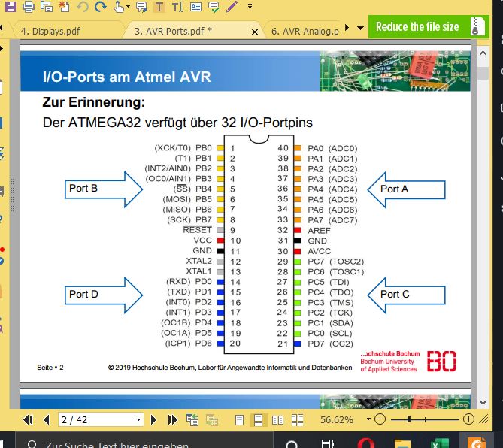Save the PDF with the floppy disk icon
Screen dimensions: 503x448
11,6
